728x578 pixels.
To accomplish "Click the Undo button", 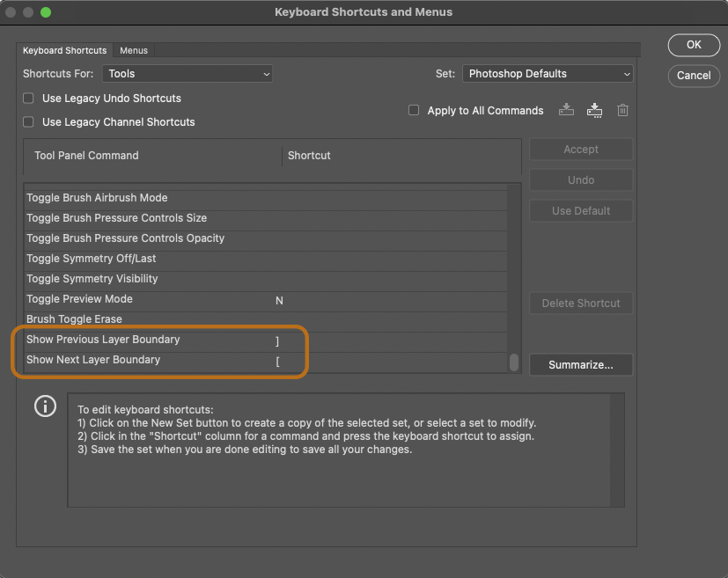I will (580, 179).
